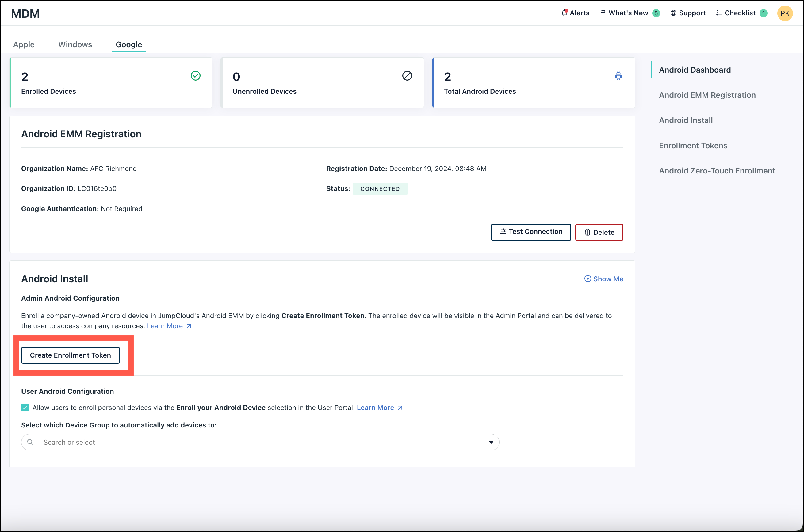Click the Support lifebuoy icon
Image resolution: width=804 pixels, height=532 pixels.
[x=673, y=13]
